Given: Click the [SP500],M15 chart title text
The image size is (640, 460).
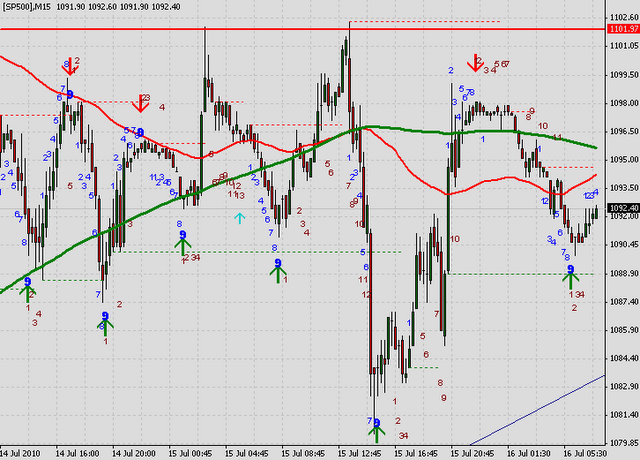Looking at the screenshot, I should click(x=29, y=7).
